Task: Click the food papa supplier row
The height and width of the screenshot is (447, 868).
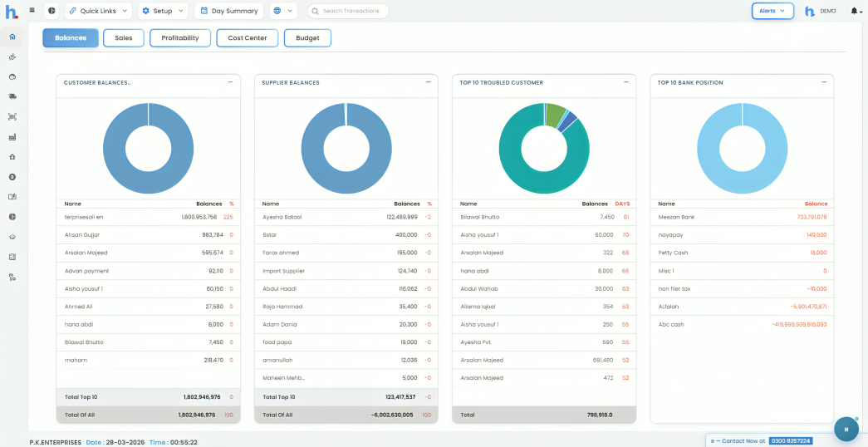Action: 346,342
